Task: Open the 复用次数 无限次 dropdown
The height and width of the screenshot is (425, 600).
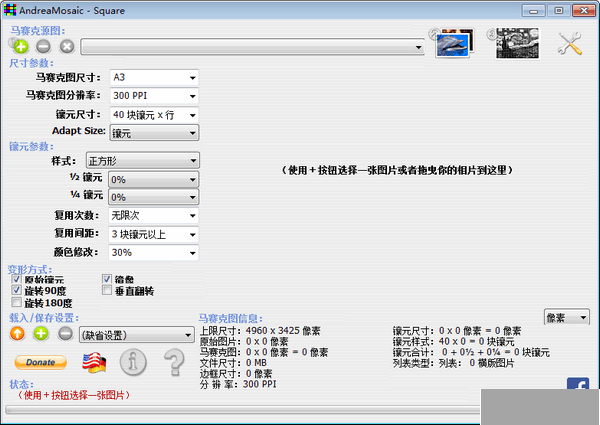Action: pos(153,215)
